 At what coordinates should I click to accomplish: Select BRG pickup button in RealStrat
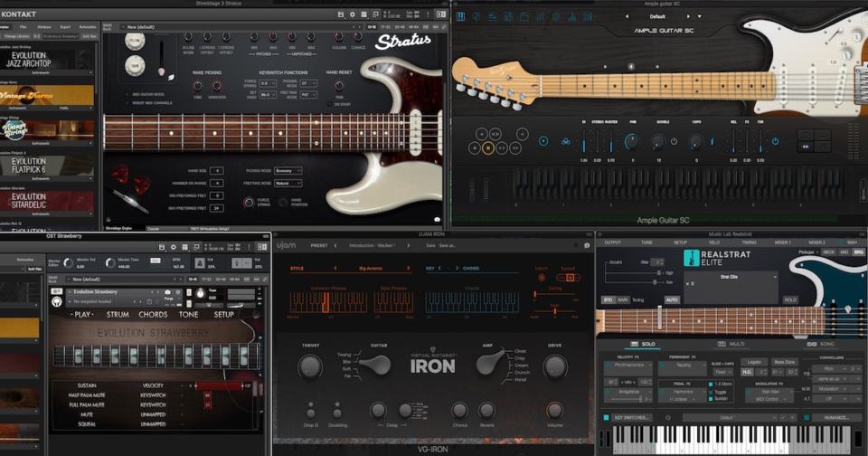click(859, 252)
